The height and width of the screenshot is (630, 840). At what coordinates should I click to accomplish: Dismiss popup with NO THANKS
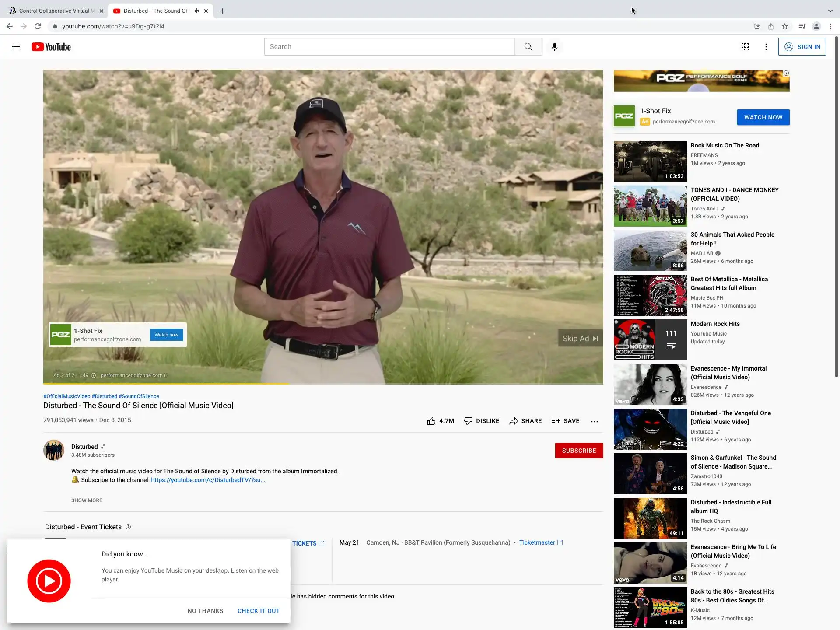click(x=205, y=611)
